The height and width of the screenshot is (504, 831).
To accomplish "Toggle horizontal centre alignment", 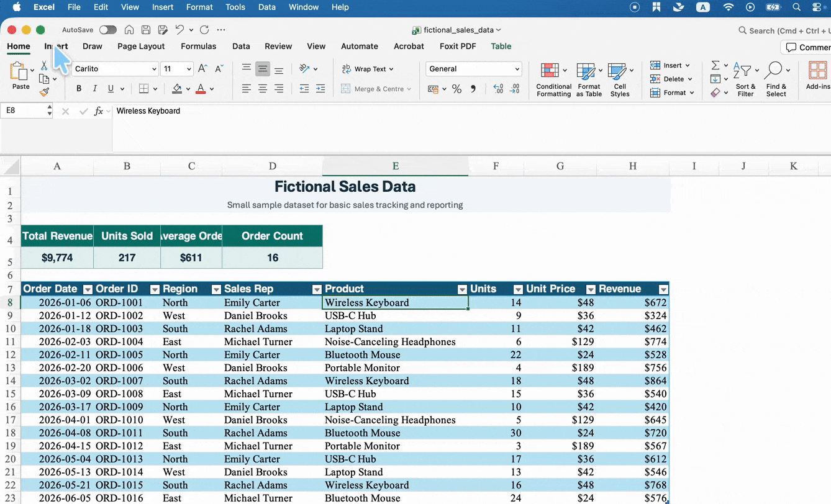I will coord(263,89).
